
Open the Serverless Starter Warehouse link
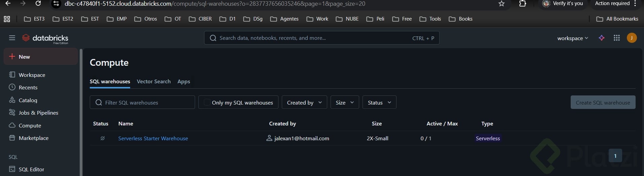153,138
